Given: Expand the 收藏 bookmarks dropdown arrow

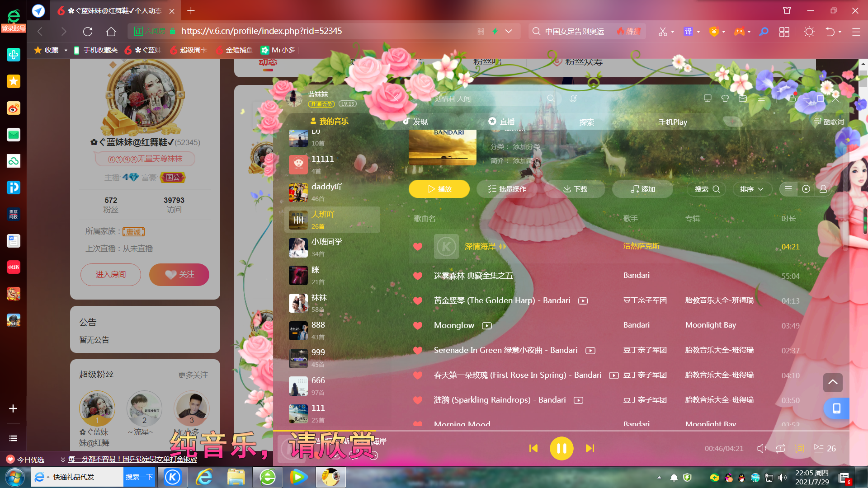Looking at the screenshot, I should click(66, 50).
